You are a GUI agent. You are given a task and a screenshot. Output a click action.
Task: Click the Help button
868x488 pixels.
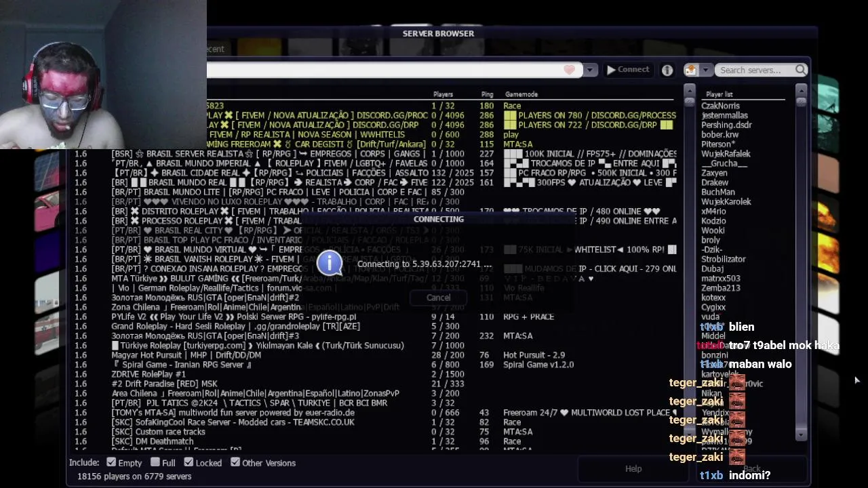(x=633, y=468)
